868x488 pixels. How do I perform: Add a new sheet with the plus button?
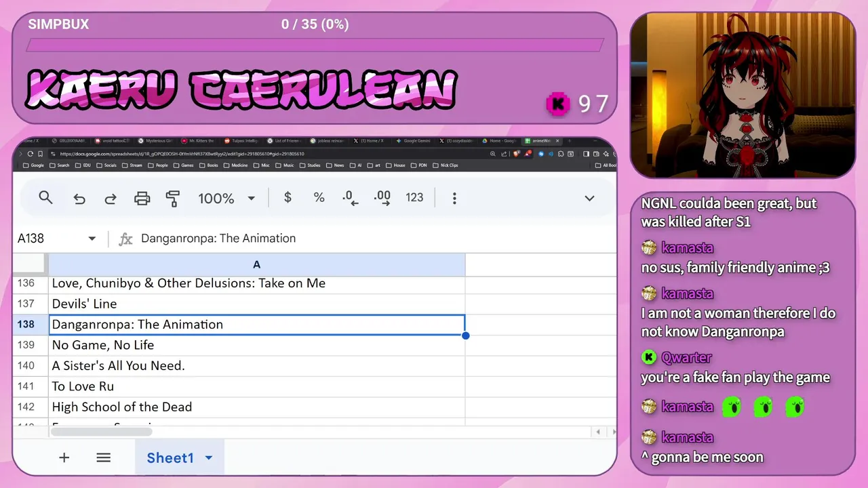(64, 457)
